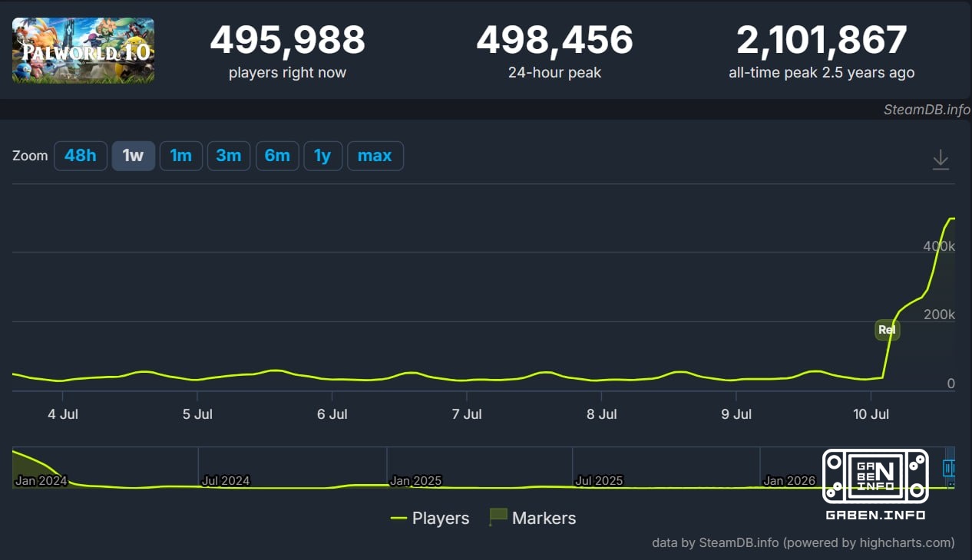Screen dimensions: 972x560
Task: Click the Gaben.info console logo icon
Action: (875, 476)
